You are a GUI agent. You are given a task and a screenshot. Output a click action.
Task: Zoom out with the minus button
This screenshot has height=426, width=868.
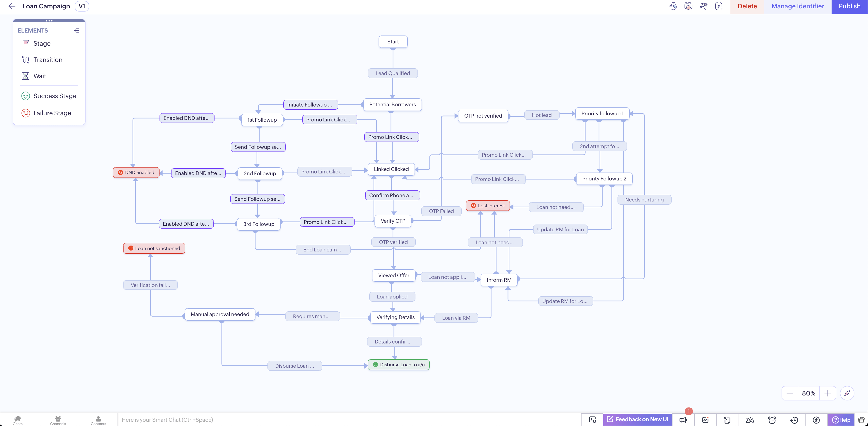coord(790,393)
